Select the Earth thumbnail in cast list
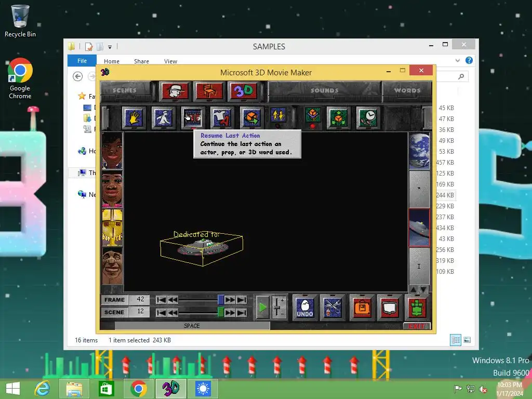The image size is (532, 399). (x=419, y=151)
